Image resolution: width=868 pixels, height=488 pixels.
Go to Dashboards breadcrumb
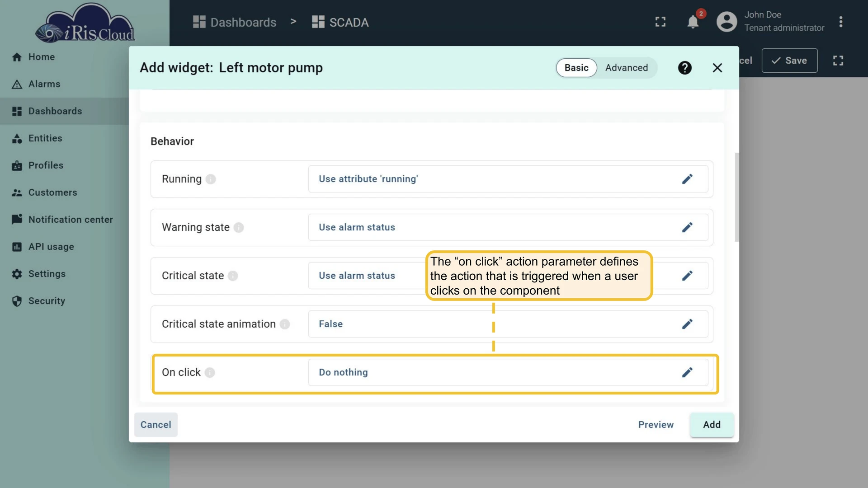click(x=235, y=22)
